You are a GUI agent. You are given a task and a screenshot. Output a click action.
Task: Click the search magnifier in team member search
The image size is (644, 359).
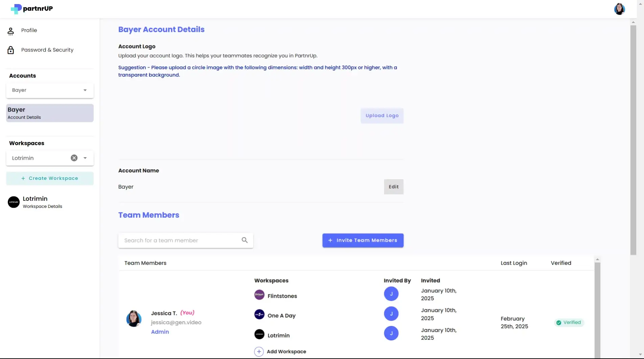(244, 240)
